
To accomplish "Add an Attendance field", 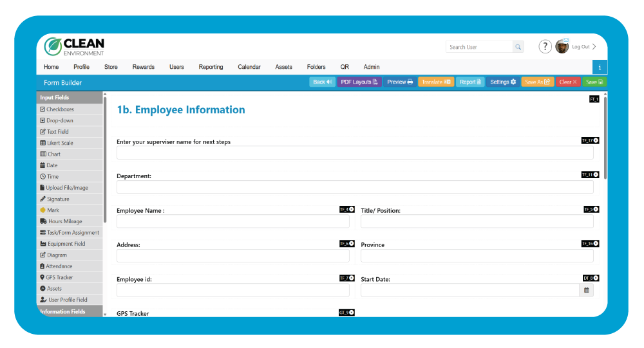I will [70, 266].
